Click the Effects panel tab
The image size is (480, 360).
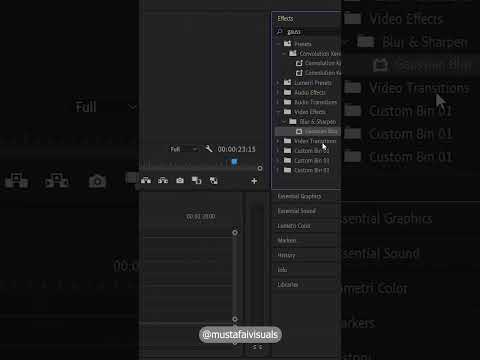pos(285,19)
